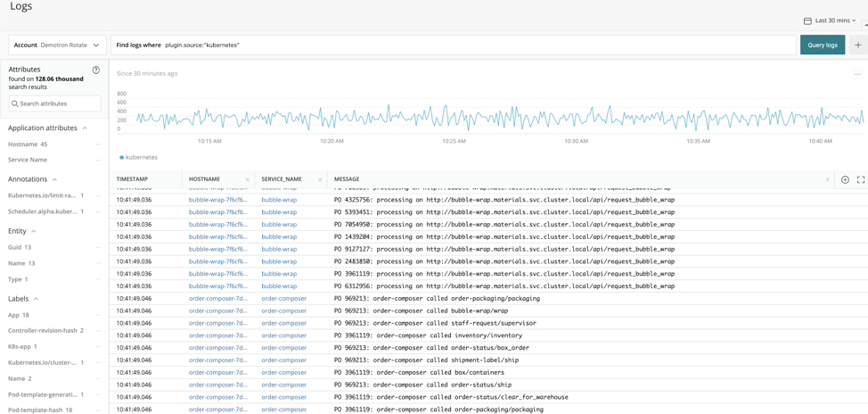This screenshot has height=414, width=868.
Task: Click the calendar icon beside Last 30 mins
Action: click(807, 21)
